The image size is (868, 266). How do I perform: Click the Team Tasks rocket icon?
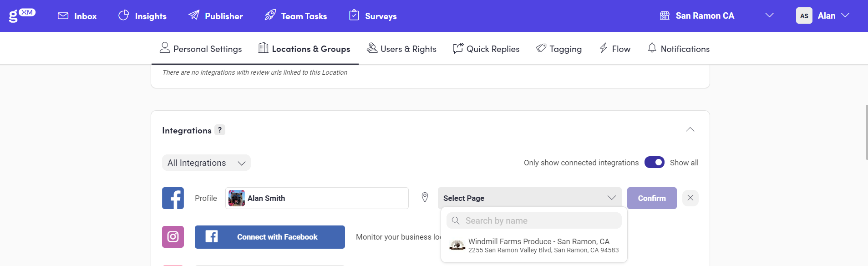270,15
